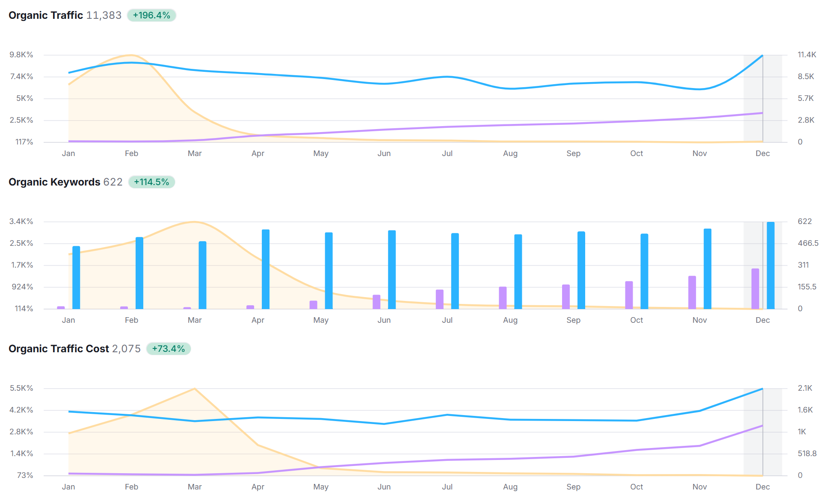
Task: Click Mar orange peak in keywords chart
Action: (x=195, y=222)
